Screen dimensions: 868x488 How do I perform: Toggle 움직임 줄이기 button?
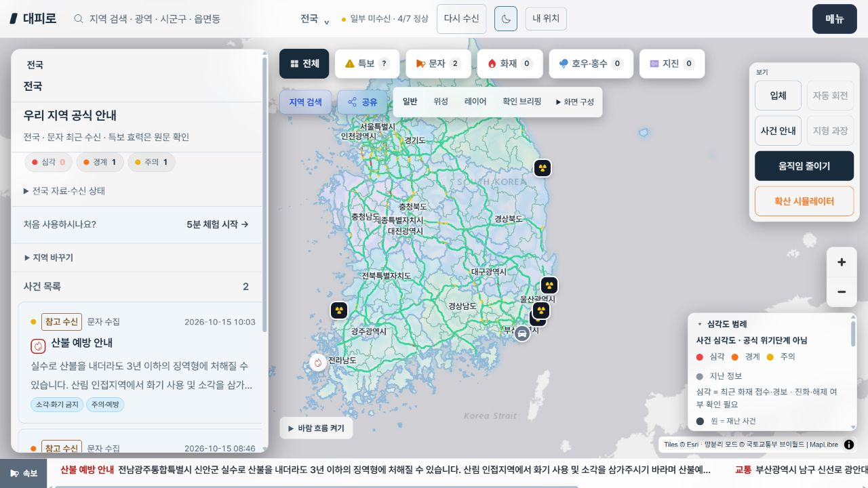point(804,166)
